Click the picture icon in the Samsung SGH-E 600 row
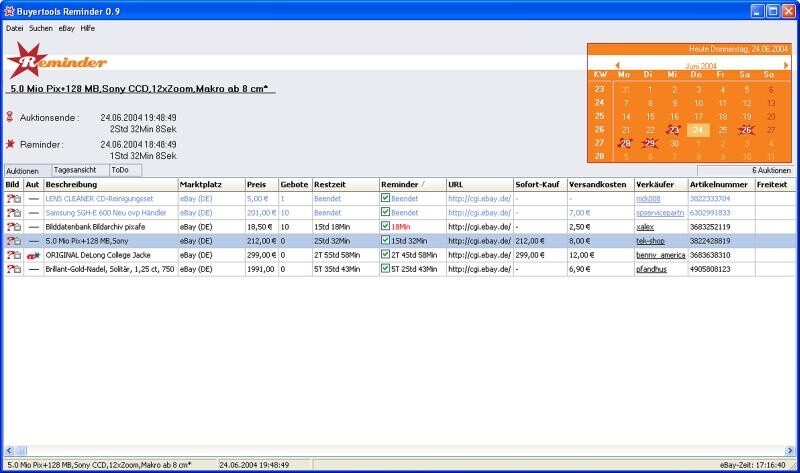 (14, 213)
